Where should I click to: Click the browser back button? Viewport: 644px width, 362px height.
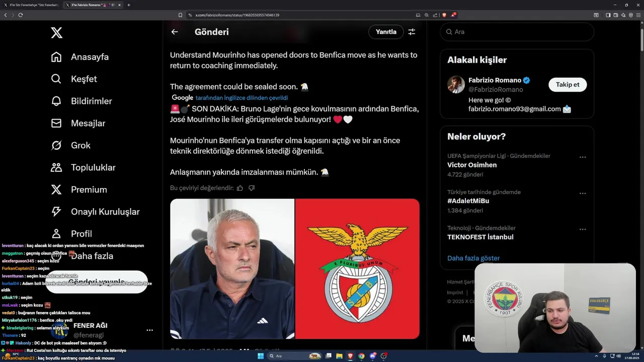click(6, 15)
